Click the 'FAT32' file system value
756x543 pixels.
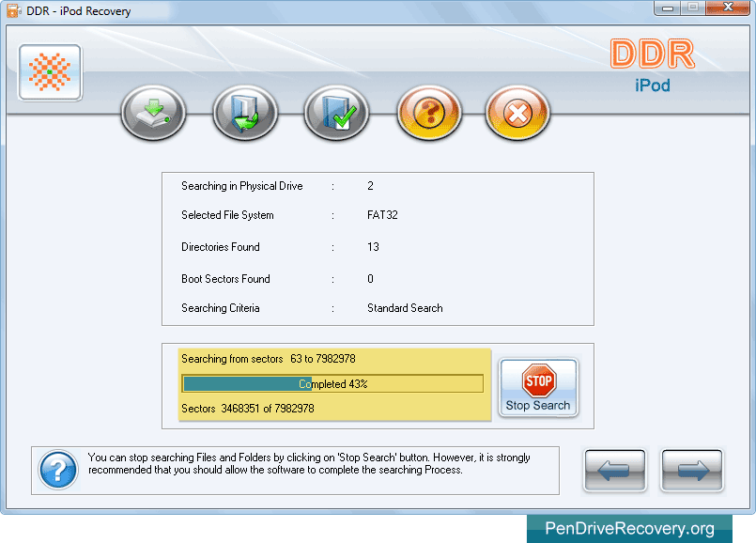tap(382, 215)
